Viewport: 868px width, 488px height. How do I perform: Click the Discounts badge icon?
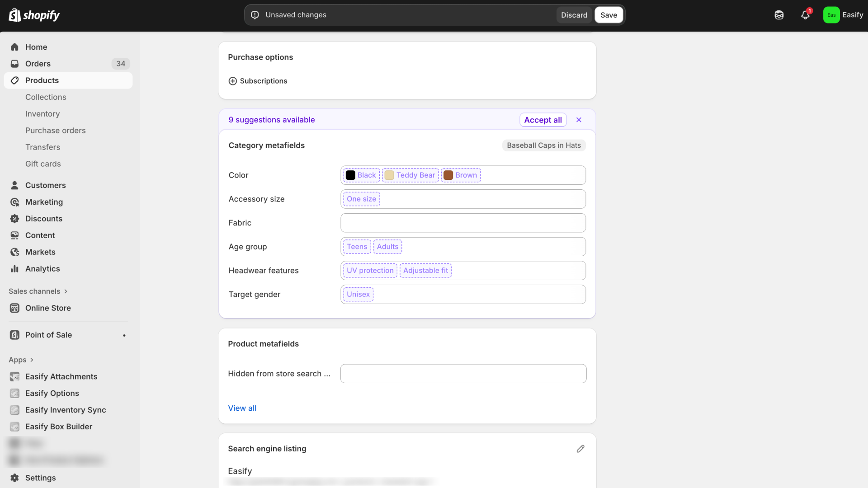14,219
